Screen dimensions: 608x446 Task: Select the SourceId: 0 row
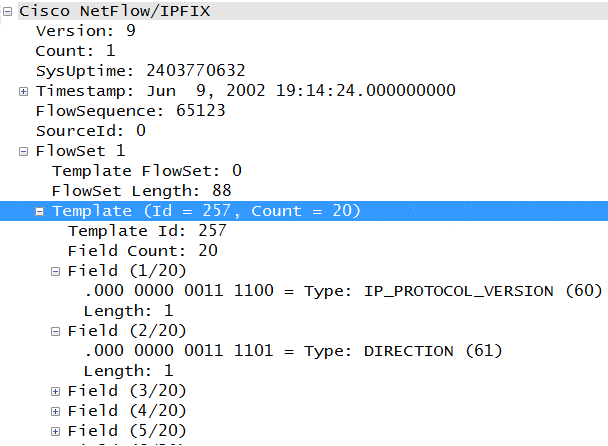click(91, 131)
